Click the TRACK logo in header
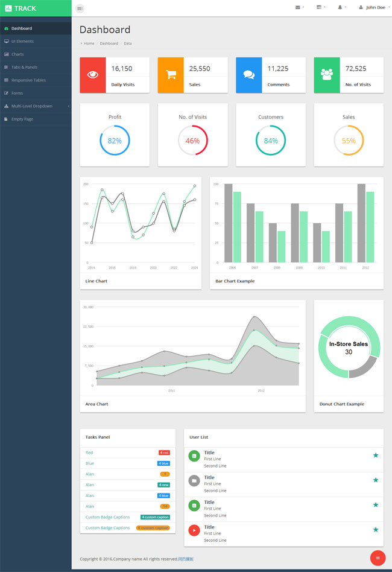Image resolution: width=392 pixels, height=572 pixels. (21, 8)
